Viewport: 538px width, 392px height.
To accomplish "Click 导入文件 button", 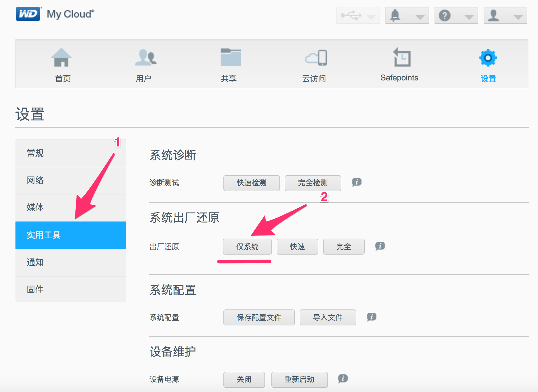I will pyautogui.click(x=328, y=317).
